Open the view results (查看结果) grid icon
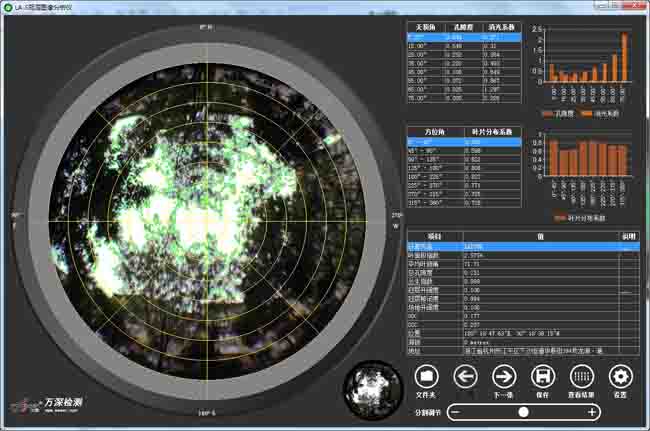 (x=582, y=376)
